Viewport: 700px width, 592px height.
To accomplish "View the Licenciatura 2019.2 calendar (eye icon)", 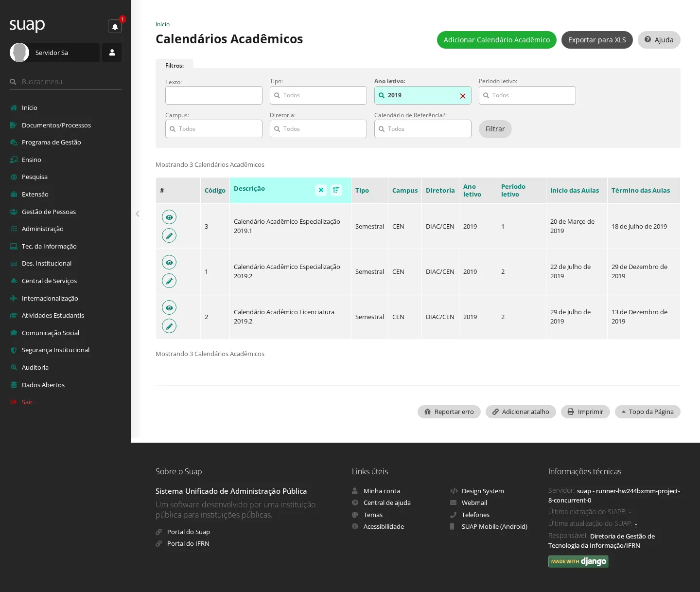I will 169,307.
